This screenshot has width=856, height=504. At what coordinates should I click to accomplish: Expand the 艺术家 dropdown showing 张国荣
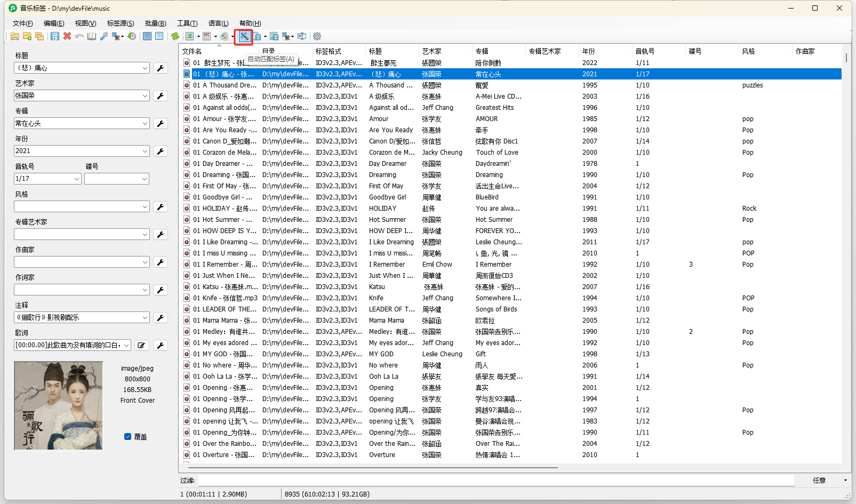(145, 96)
